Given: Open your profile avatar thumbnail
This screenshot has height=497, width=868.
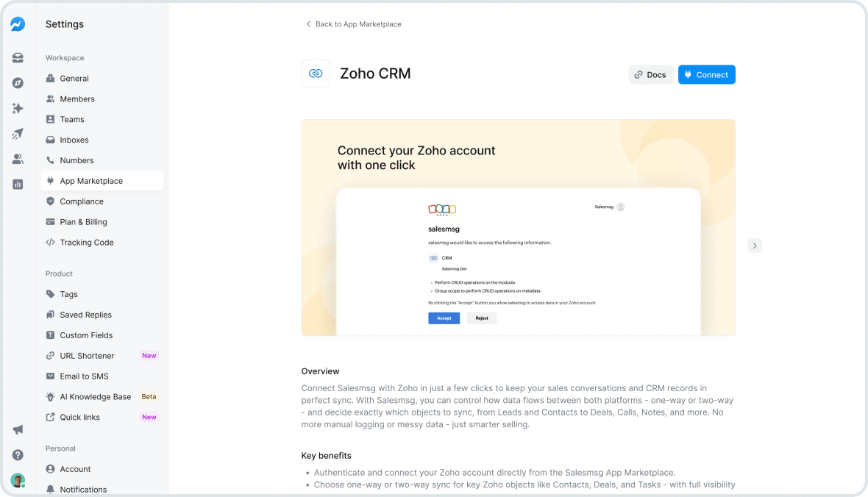Looking at the screenshot, I should [x=18, y=480].
